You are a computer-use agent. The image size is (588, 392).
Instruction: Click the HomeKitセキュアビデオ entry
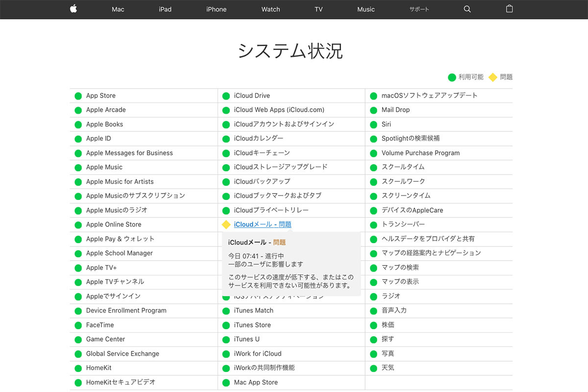click(x=121, y=382)
